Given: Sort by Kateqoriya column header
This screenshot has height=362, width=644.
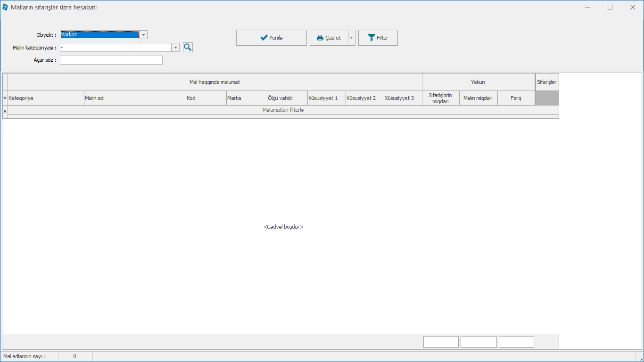Looking at the screenshot, I should (x=46, y=98).
